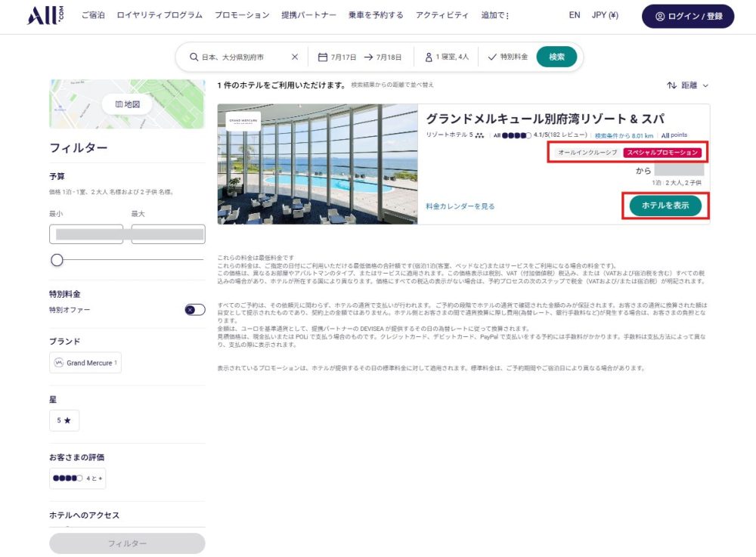The image size is (756, 557).
Task: Click the budget slider handle
Action: (x=57, y=260)
